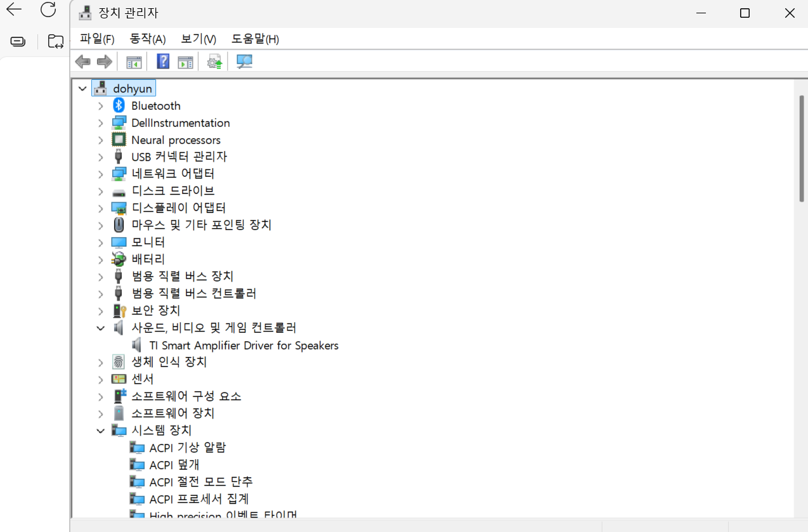
Task: Expand the 센서 category
Action: click(x=100, y=379)
